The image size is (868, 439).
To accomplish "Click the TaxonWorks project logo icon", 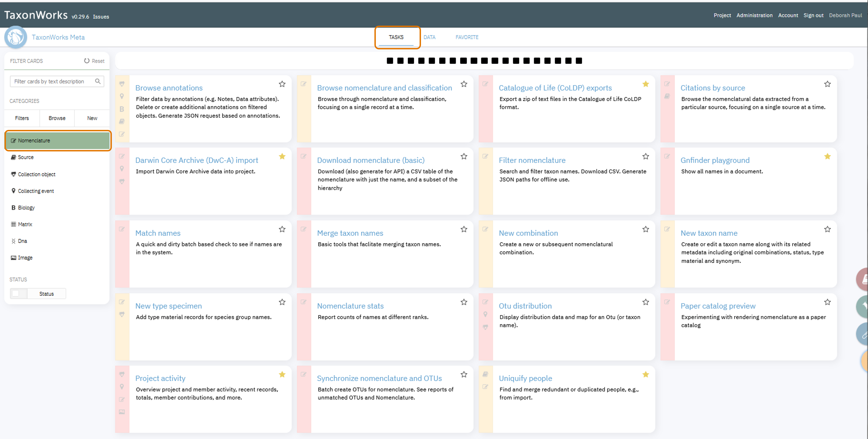I will click(16, 37).
